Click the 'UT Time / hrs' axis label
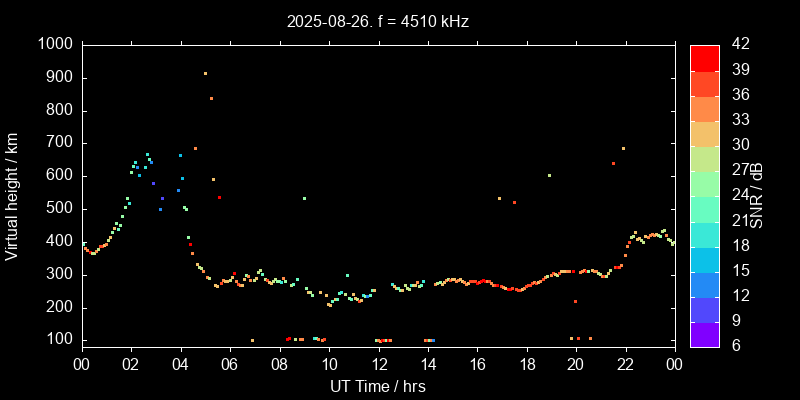Screen dimensions: 800x400 pos(378,385)
